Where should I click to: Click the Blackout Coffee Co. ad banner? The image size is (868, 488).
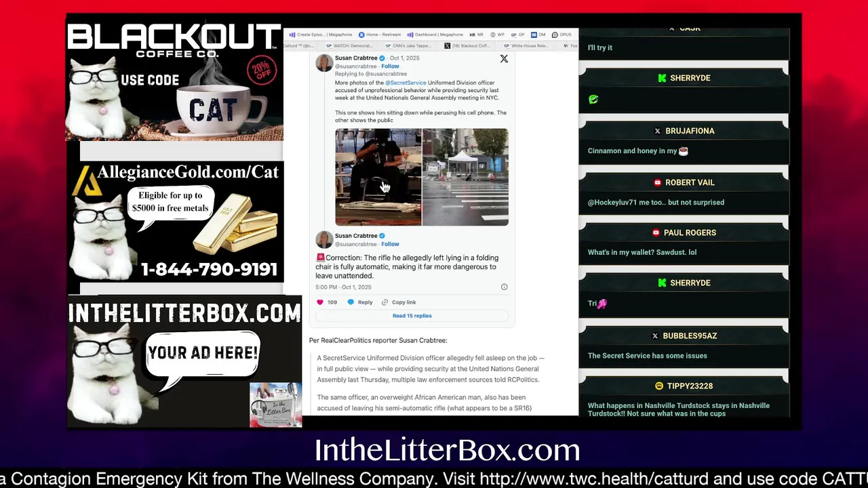174,81
